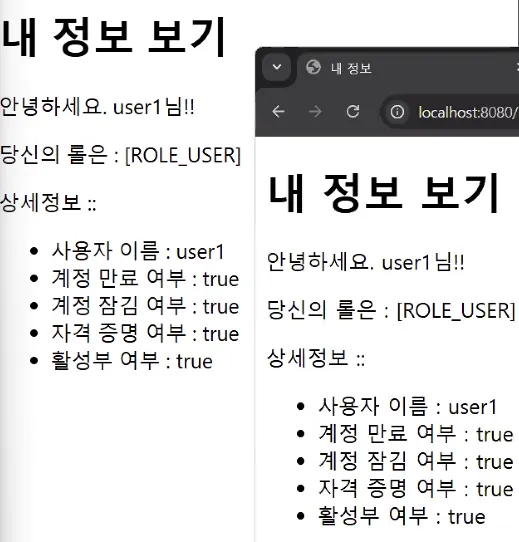Image resolution: width=519 pixels, height=542 pixels.
Task: Click '사용자 이름 : user1' in the left page
Action: click(x=138, y=251)
